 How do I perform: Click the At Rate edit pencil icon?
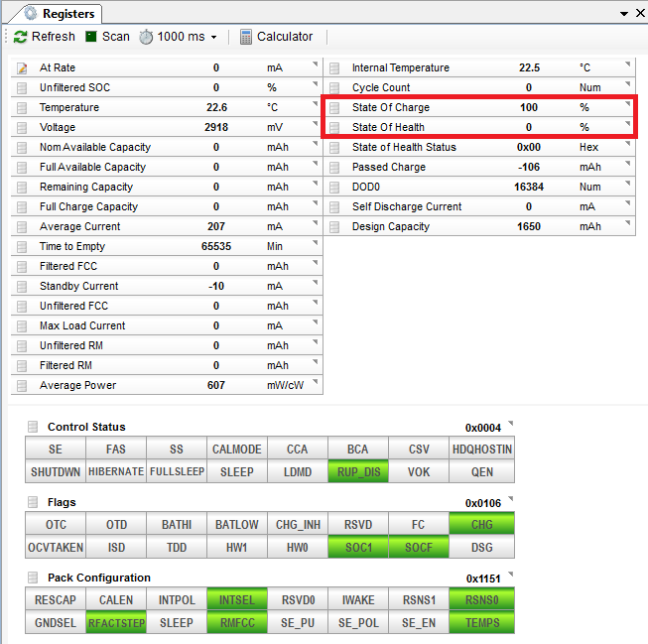tap(22, 67)
